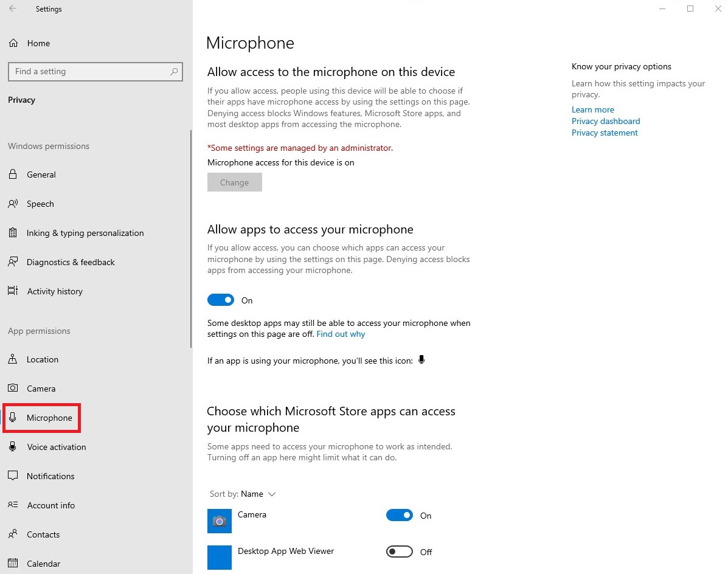Image resolution: width=728 pixels, height=574 pixels.
Task: Click inside the Find a setting search box
Action: [x=95, y=71]
